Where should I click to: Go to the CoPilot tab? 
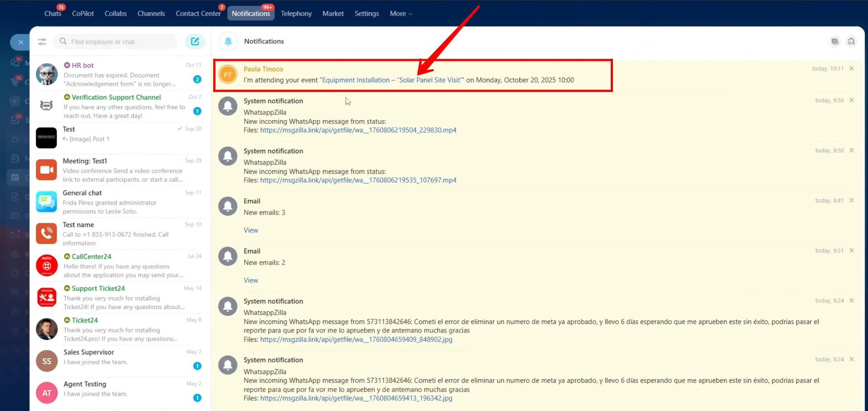[83, 14]
